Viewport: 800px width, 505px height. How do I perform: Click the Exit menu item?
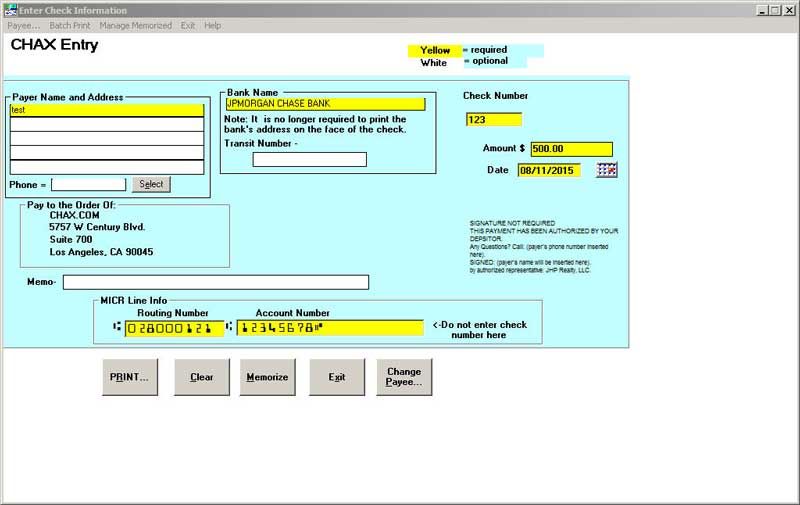[188, 25]
